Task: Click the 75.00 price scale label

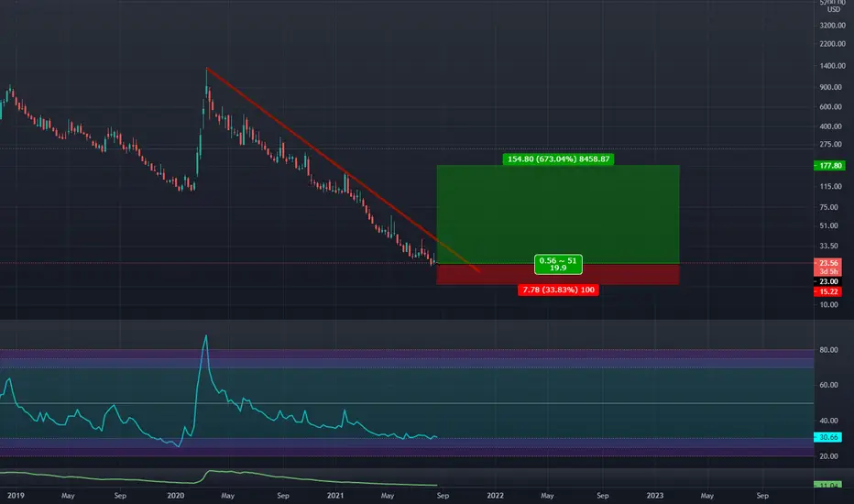Action: click(x=829, y=207)
